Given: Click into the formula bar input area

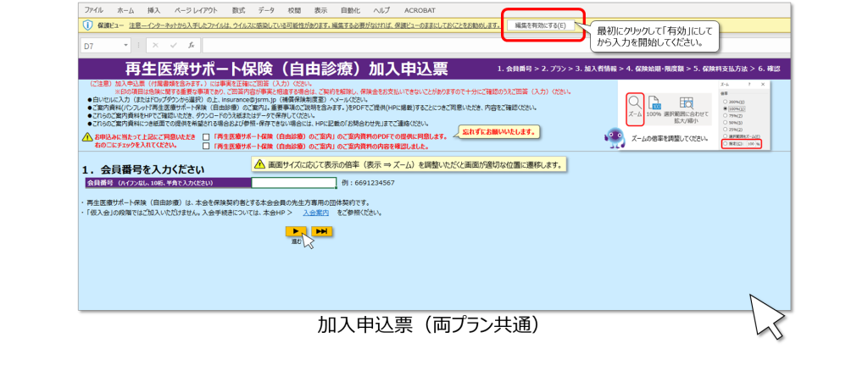Looking at the screenshot, I should 495,46.
